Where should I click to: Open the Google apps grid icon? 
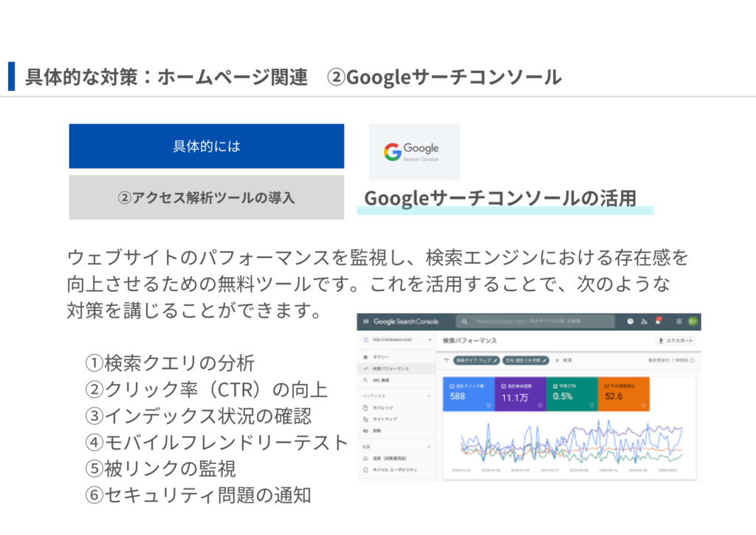click(678, 321)
